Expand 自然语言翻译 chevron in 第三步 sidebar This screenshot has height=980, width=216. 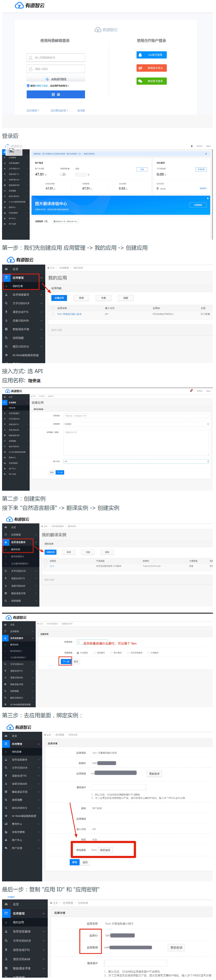tap(38, 759)
